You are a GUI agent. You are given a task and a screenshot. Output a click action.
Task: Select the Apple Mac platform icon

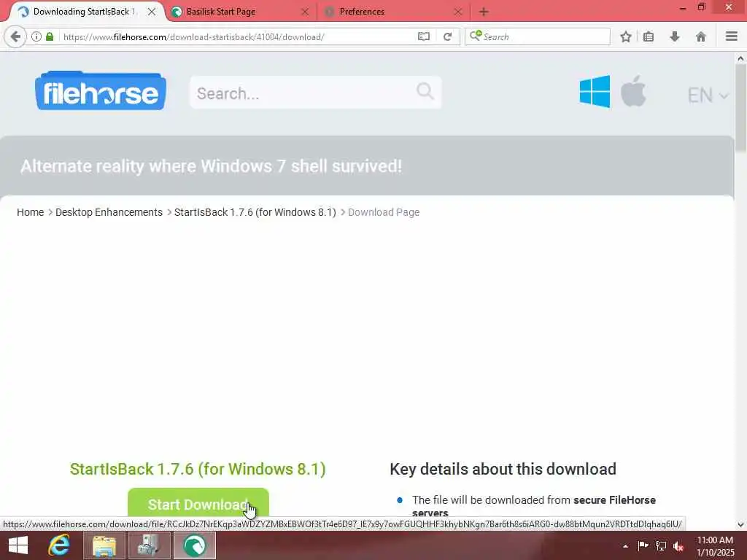coord(634,91)
